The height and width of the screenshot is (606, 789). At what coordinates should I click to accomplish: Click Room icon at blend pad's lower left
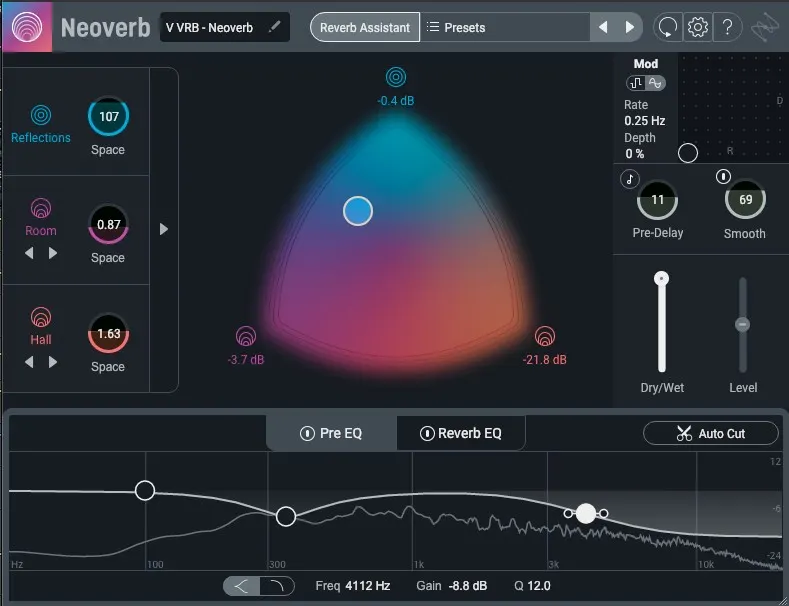click(246, 336)
